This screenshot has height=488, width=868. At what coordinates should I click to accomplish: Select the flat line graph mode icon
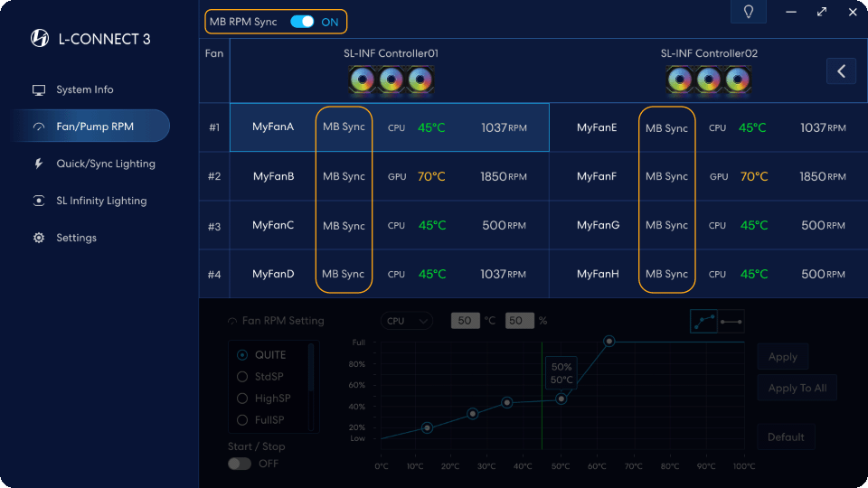(x=731, y=321)
